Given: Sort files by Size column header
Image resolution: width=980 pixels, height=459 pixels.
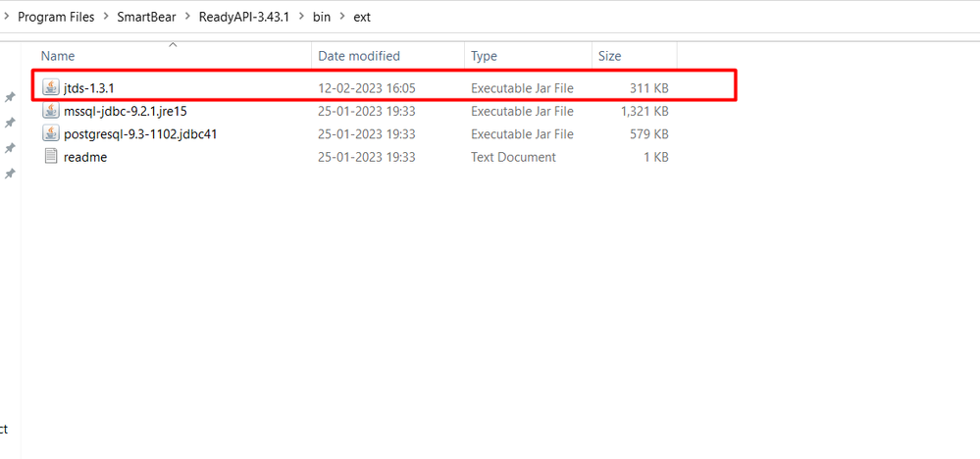Looking at the screenshot, I should point(609,56).
